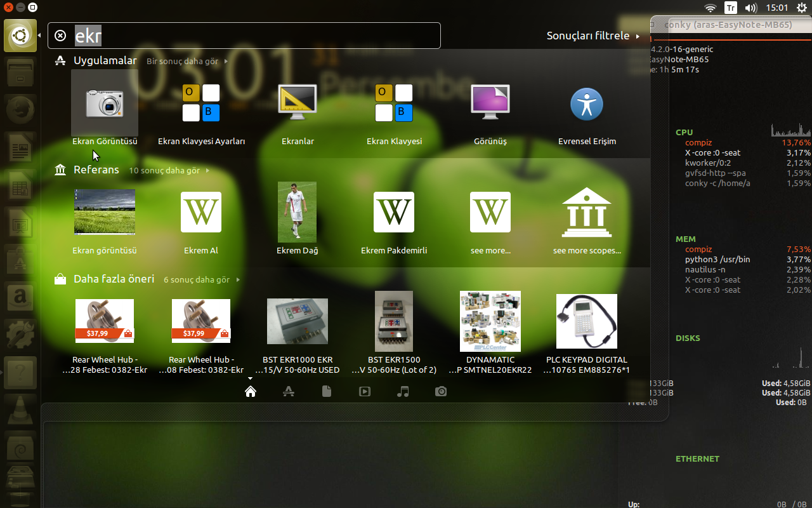
Task: Switch to the Video lens
Action: [365, 391]
